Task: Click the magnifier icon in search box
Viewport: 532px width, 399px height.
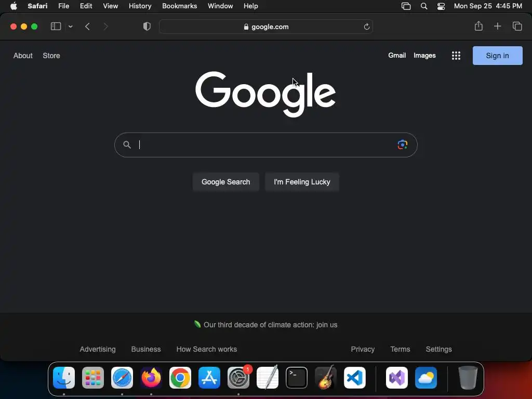Action: tap(127, 145)
